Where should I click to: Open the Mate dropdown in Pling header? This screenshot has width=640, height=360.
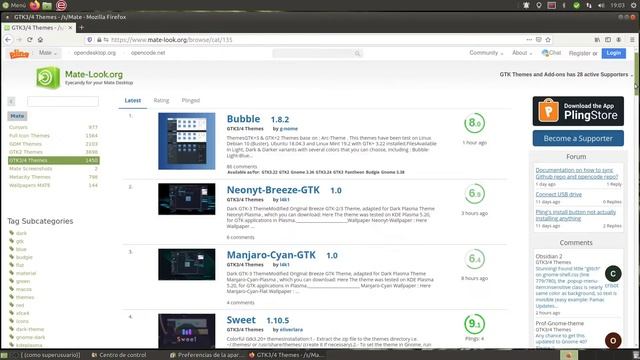pyautogui.click(x=48, y=53)
